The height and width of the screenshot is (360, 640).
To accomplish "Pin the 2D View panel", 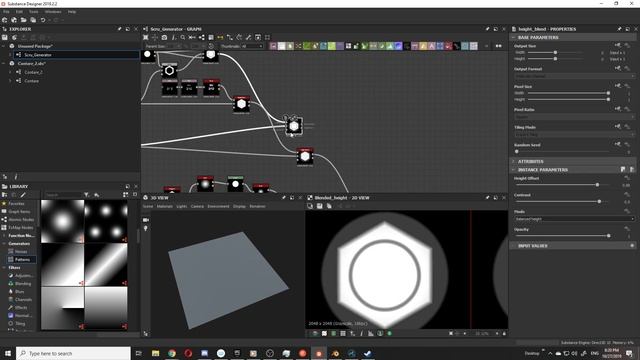I will pyautogui.click(x=487, y=198).
